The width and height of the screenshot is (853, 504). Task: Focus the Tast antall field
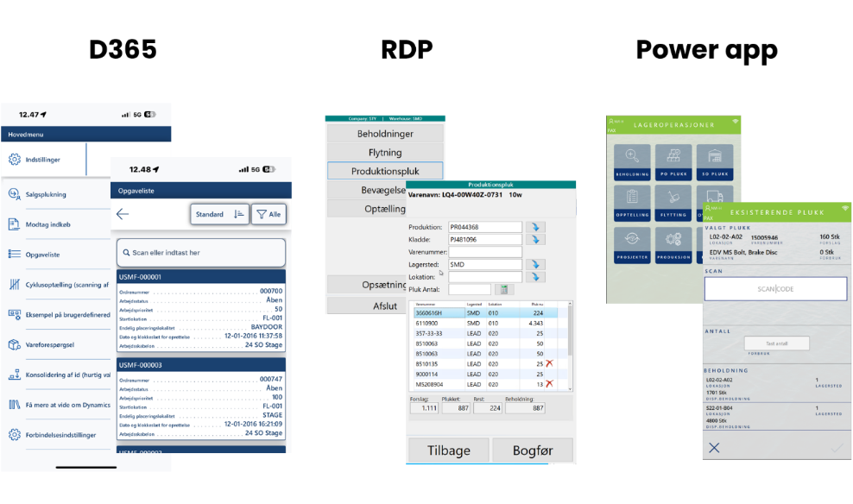point(777,343)
